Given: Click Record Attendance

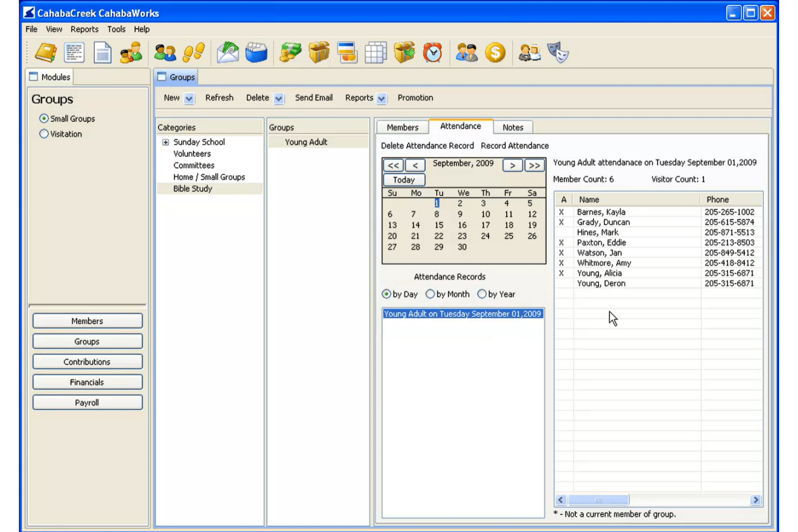Looking at the screenshot, I should [x=515, y=146].
